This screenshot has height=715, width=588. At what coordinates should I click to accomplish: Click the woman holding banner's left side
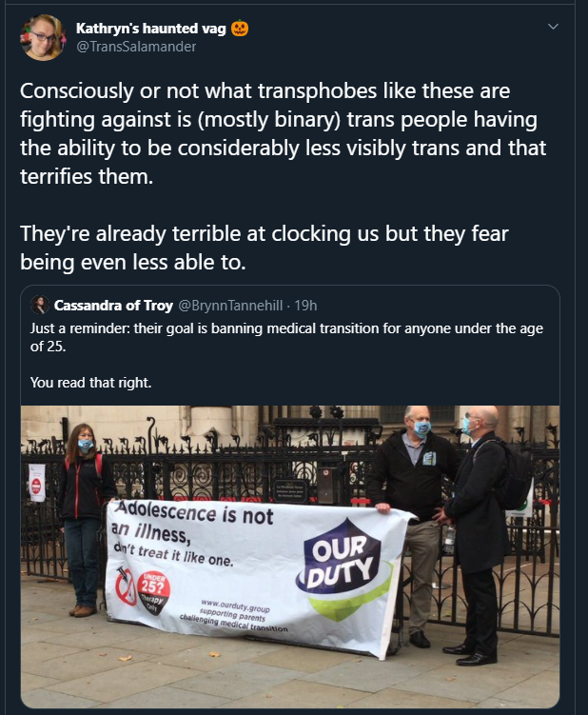(82, 497)
